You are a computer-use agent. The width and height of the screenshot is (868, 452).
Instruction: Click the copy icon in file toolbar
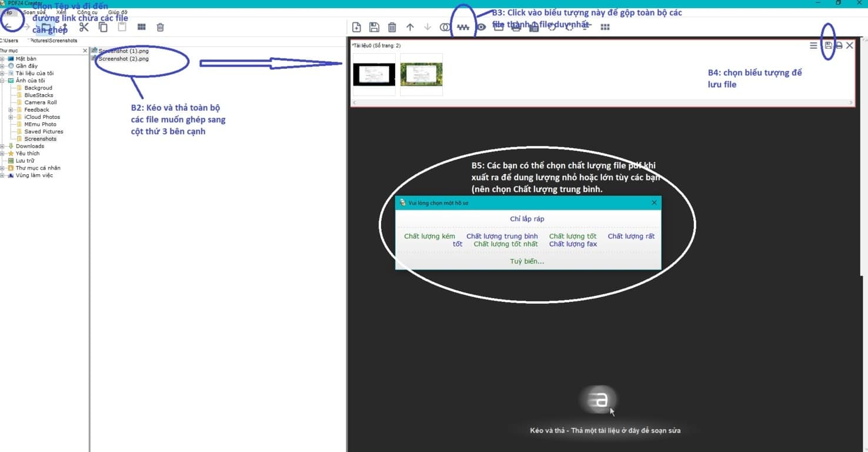click(103, 27)
